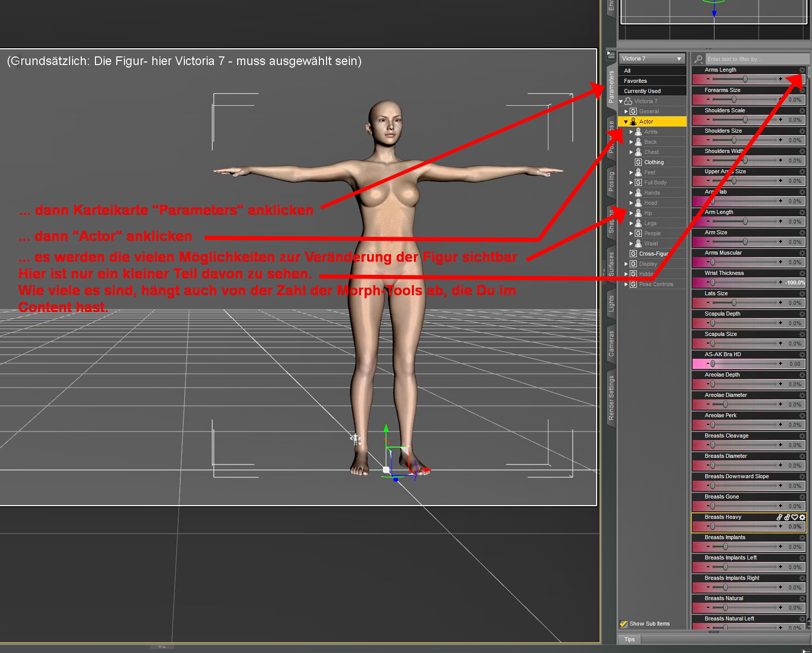The height and width of the screenshot is (653, 812).
Task: Select the Clothing group in the tree
Action: pos(654,162)
